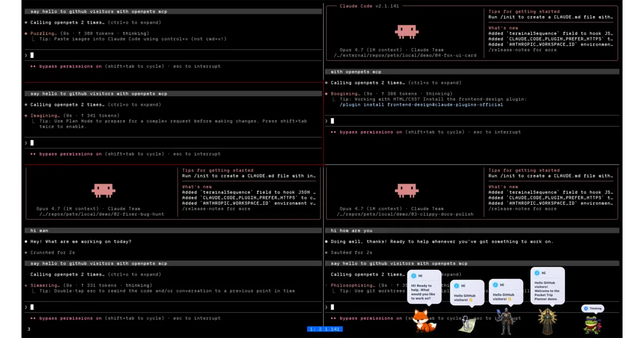Click the blue icon in the Thinking bubble
The width and height of the screenshot is (644, 338).
pos(586,308)
